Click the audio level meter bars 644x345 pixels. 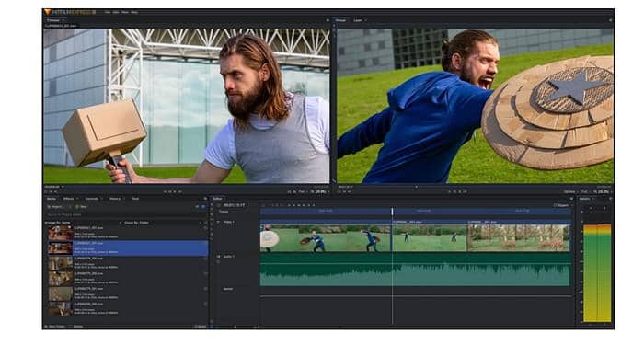(x=597, y=273)
